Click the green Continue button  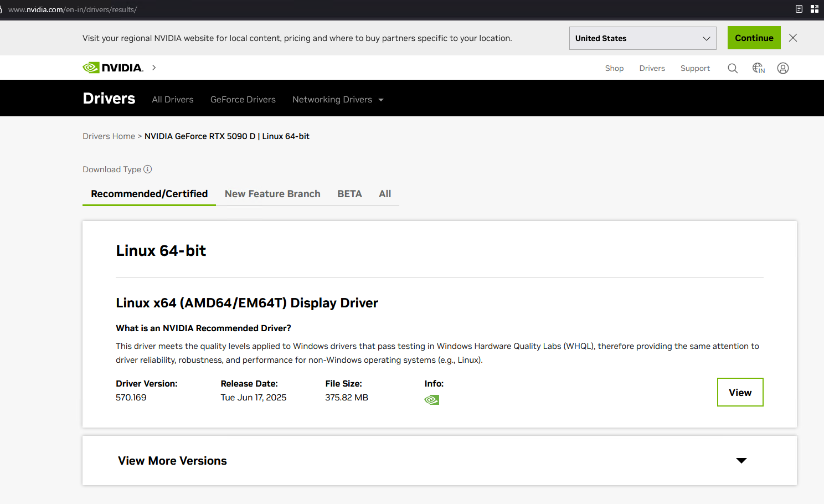754,38
